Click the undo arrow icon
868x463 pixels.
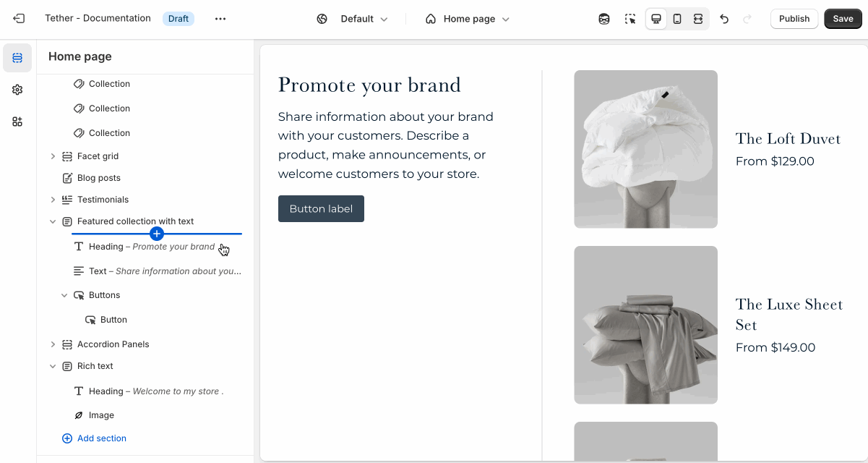tap(724, 19)
